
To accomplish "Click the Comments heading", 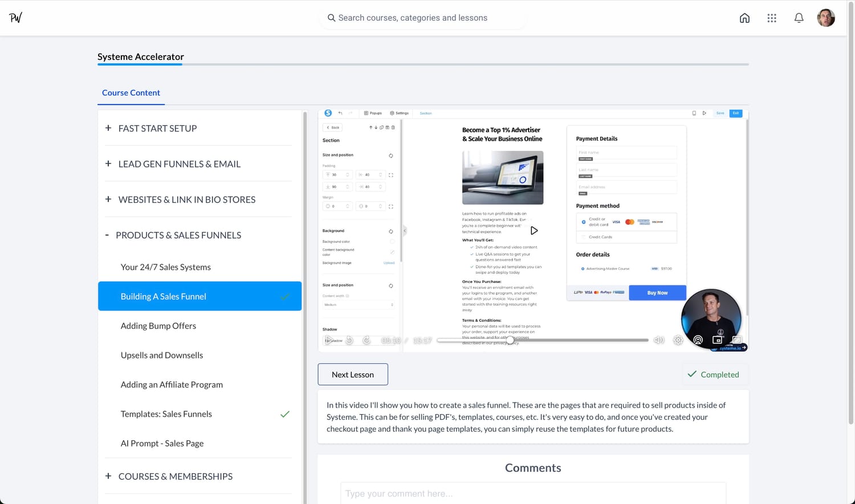I will (x=533, y=468).
